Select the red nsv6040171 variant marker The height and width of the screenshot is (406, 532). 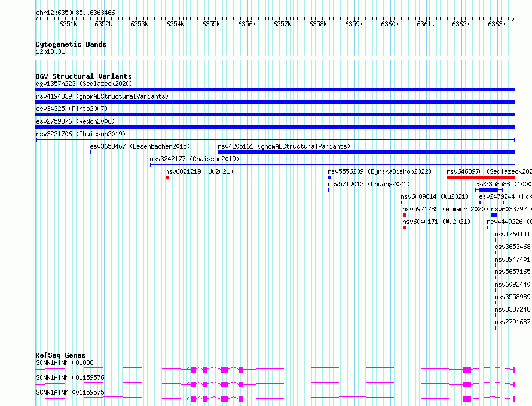click(x=405, y=227)
